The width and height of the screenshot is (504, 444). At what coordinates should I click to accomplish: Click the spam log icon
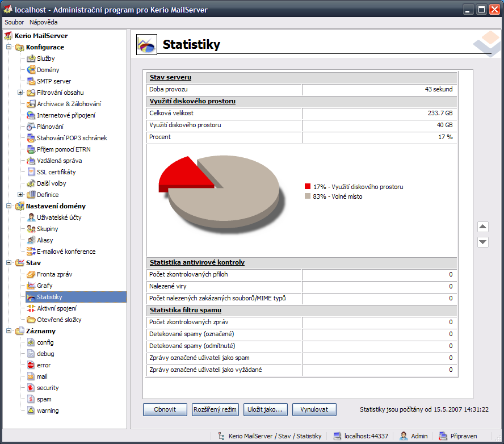(x=31, y=399)
